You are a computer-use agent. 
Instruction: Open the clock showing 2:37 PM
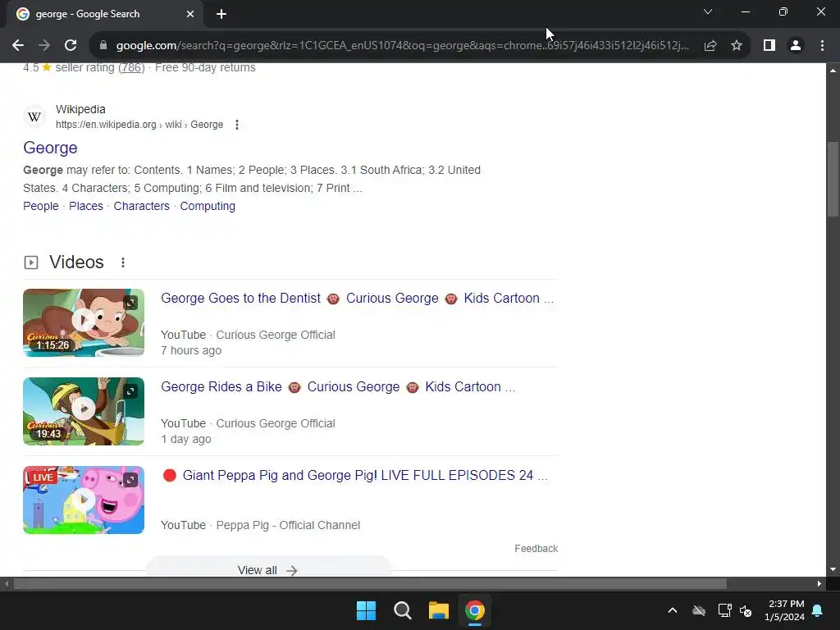click(x=784, y=610)
